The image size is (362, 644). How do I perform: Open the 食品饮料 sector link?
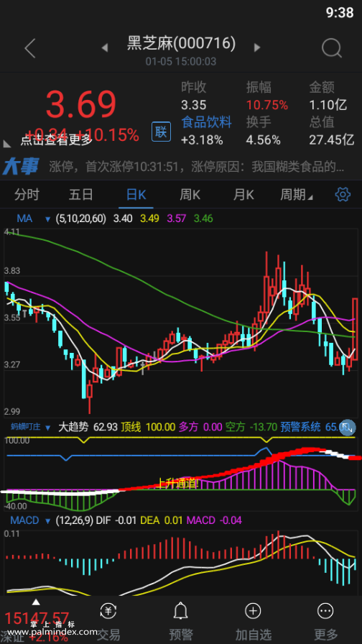point(206,122)
